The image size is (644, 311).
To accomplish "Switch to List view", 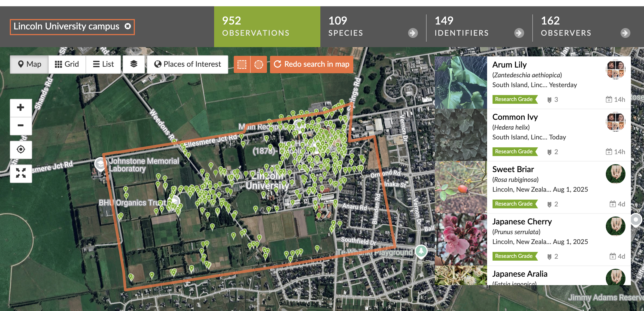I will [103, 64].
